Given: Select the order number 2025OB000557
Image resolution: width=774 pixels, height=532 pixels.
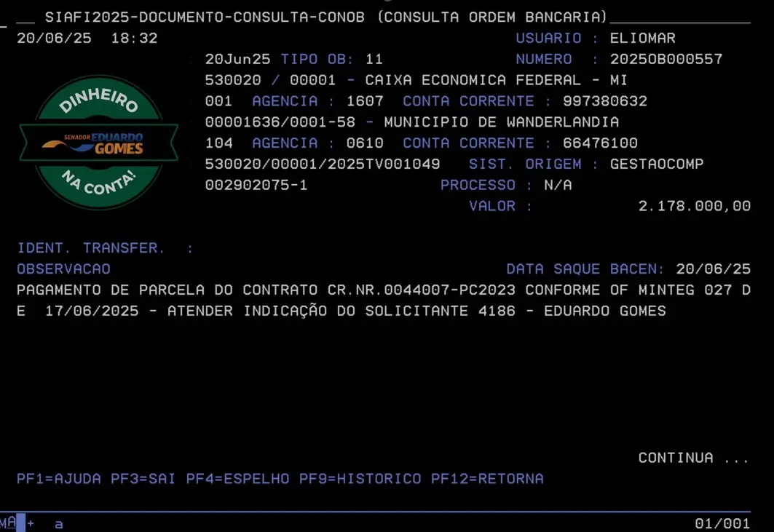Looking at the screenshot, I should [666, 60].
